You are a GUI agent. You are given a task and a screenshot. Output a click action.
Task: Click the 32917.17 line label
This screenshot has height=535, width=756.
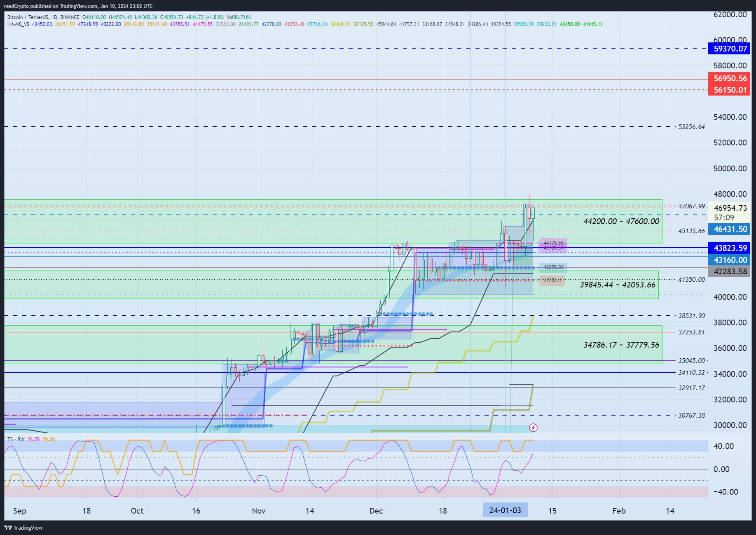691,388
